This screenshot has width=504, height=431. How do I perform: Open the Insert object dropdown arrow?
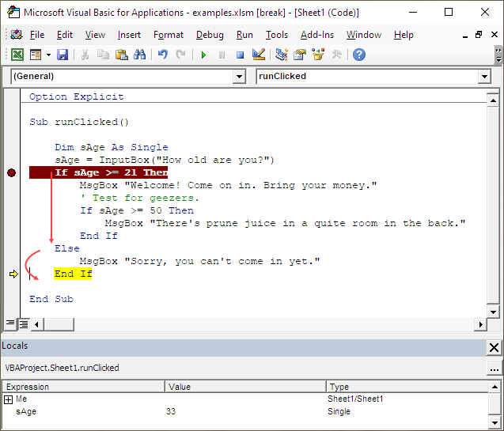coord(48,55)
